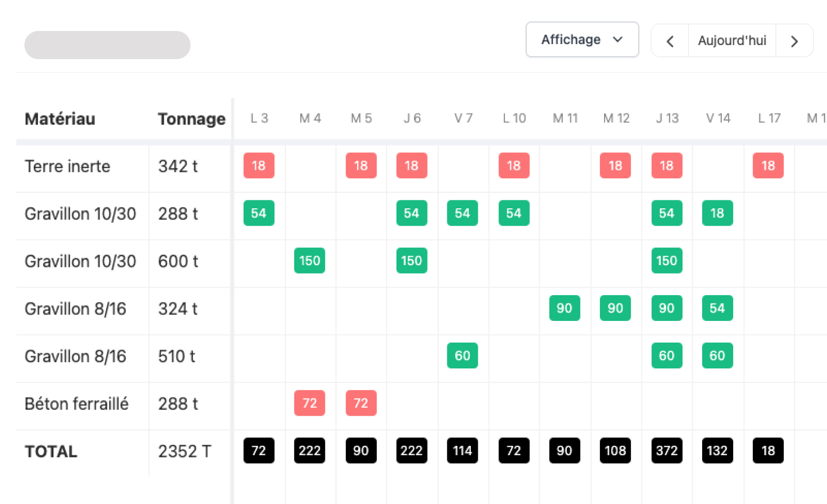
Task: Click the TOTAL row label
Action: pos(50,451)
